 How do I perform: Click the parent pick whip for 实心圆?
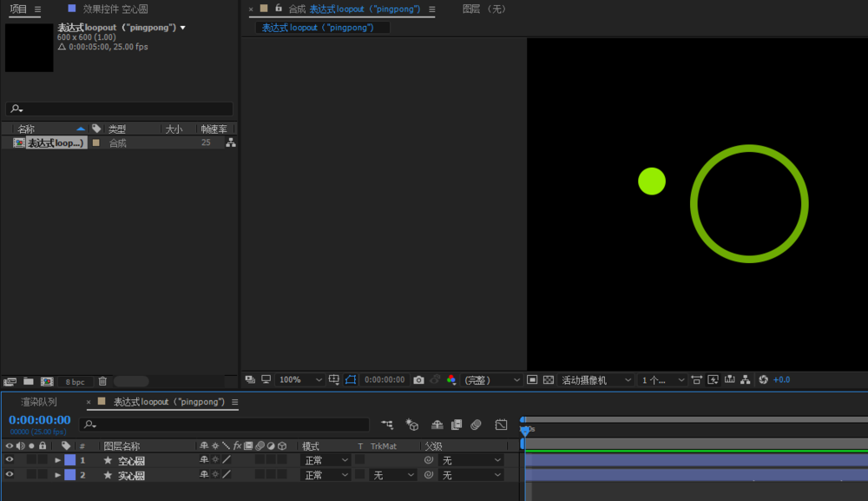[x=429, y=475]
